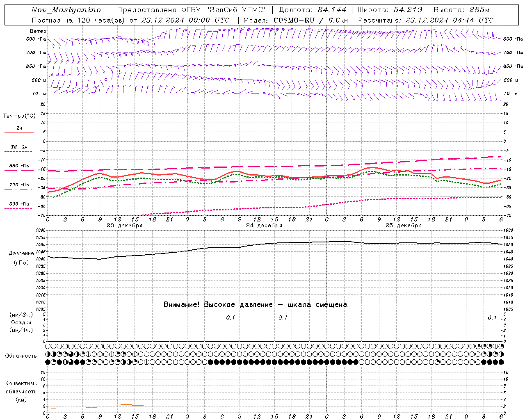This screenshot has height=420, width=525.
Task: Click the 500 м wind level label on the left
Action: click(39, 80)
